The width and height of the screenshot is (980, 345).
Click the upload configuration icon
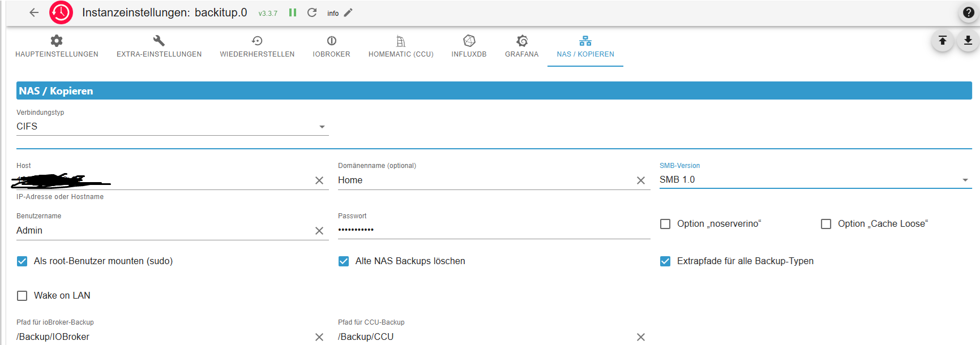tap(943, 41)
